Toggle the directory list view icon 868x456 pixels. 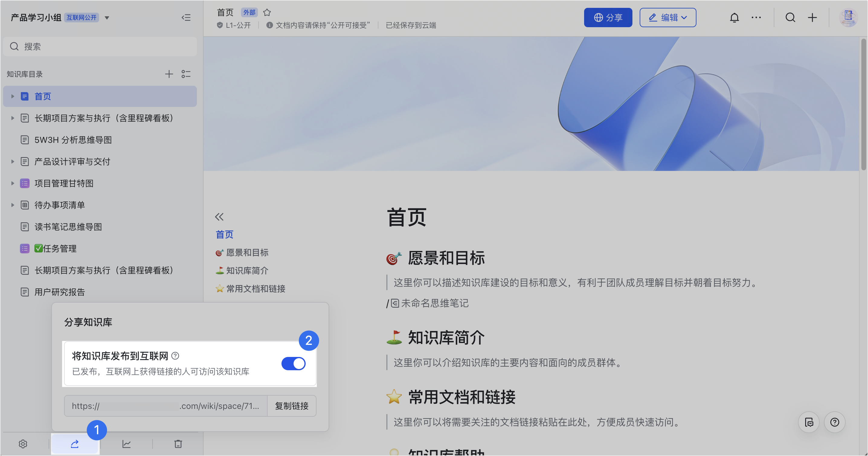tap(186, 74)
